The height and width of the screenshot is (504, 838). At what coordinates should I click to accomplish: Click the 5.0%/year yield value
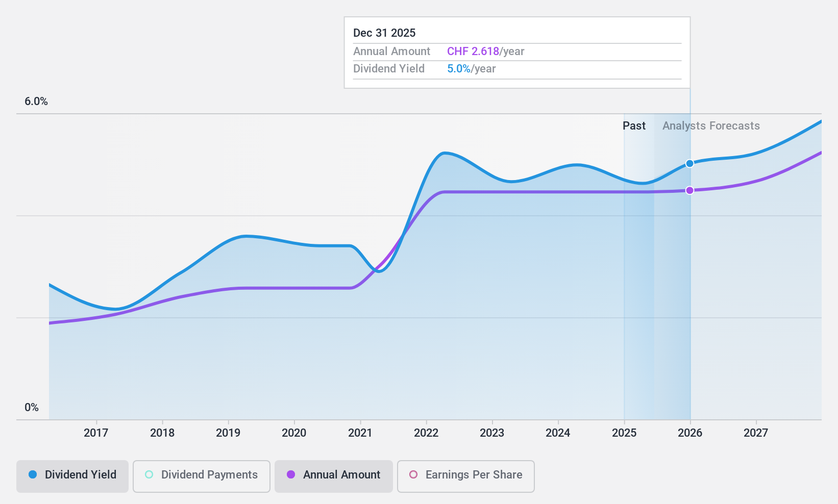pyautogui.click(x=472, y=69)
